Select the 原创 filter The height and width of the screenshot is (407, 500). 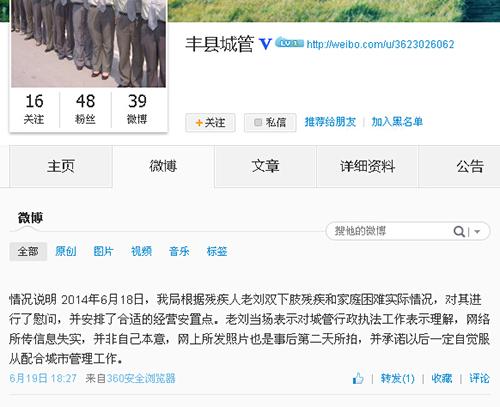coord(66,251)
